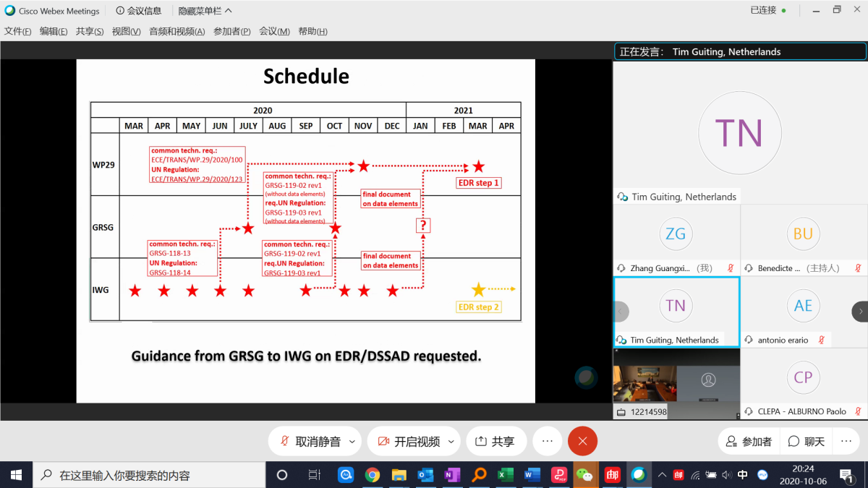Screen dimensions: 868x488
Task: Click the Excel icon in taskbar
Action: click(505, 475)
